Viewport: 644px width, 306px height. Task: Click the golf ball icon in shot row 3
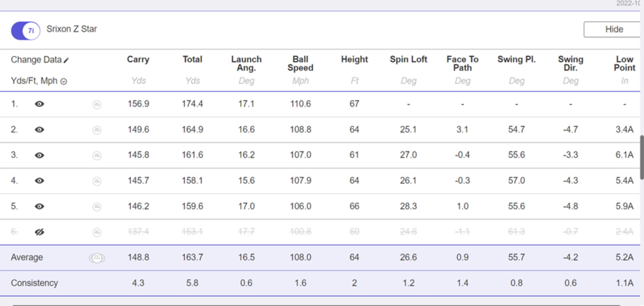tap(97, 156)
